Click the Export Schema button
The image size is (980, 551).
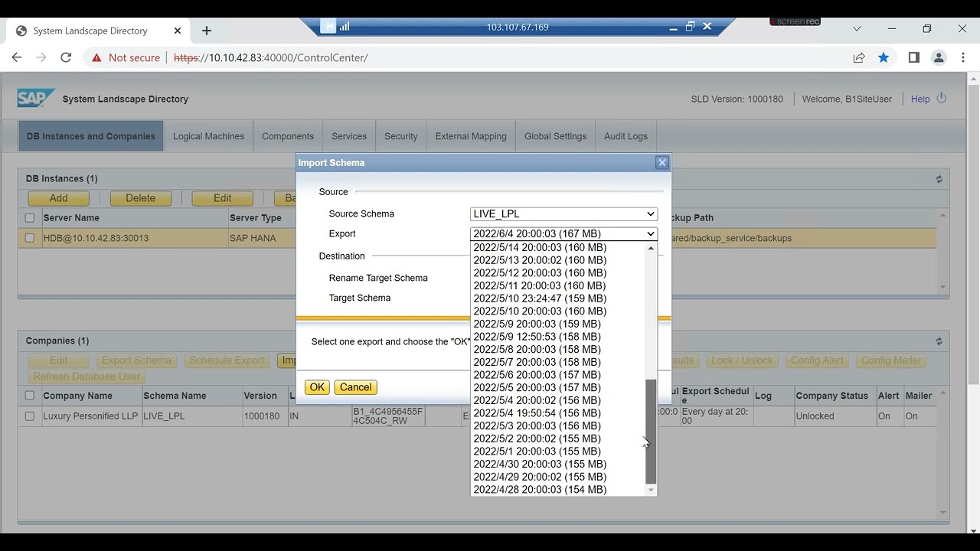pyautogui.click(x=136, y=360)
